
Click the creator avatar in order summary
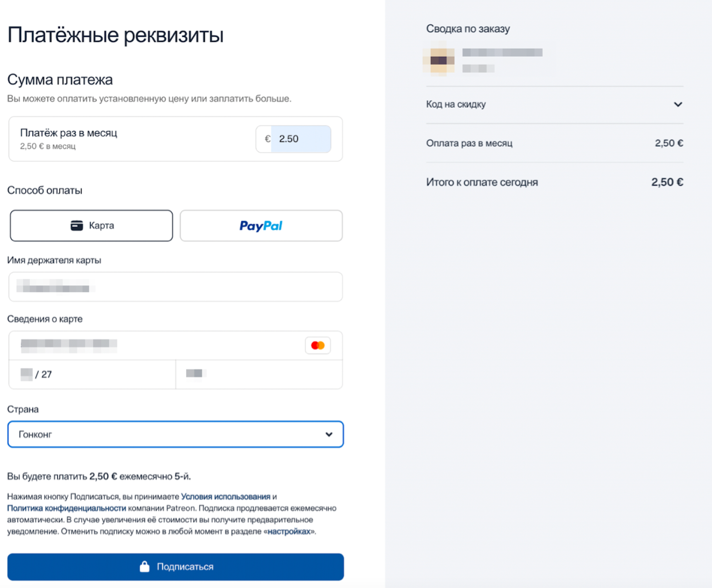pyautogui.click(x=439, y=61)
